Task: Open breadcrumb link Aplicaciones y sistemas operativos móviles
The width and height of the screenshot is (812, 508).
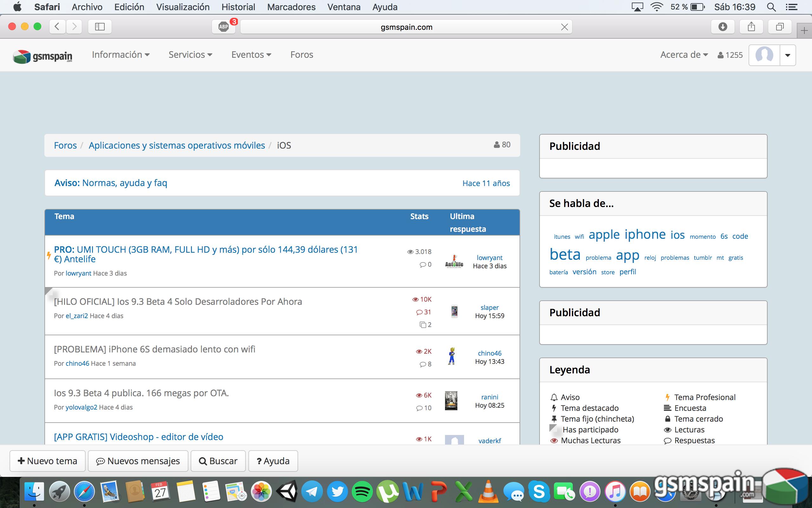Action: (x=177, y=145)
